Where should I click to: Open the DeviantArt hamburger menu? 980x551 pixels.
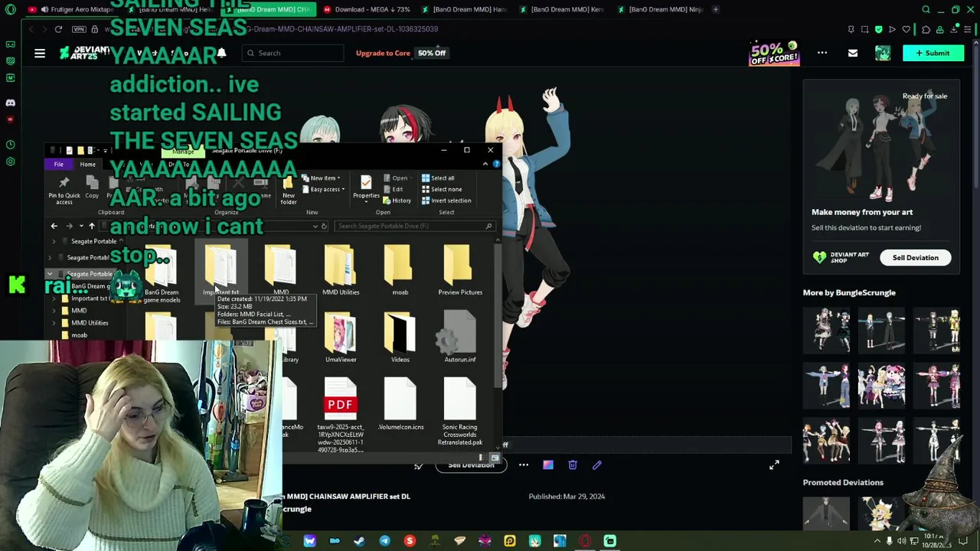click(x=40, y=53)
